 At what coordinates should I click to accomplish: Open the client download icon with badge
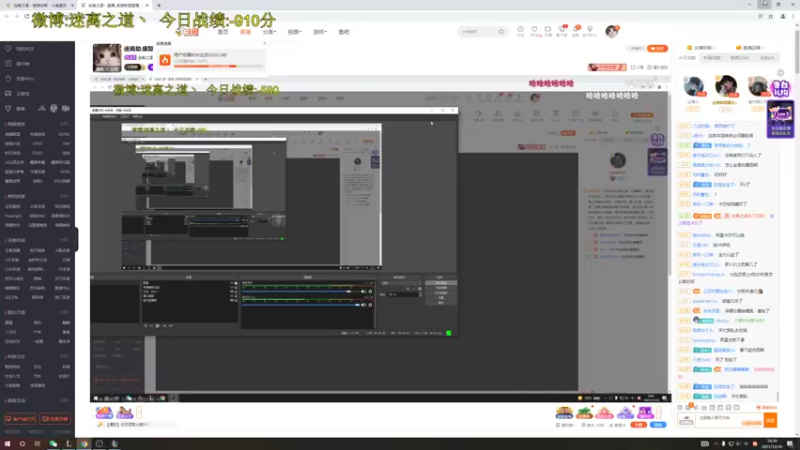[562, 29]
